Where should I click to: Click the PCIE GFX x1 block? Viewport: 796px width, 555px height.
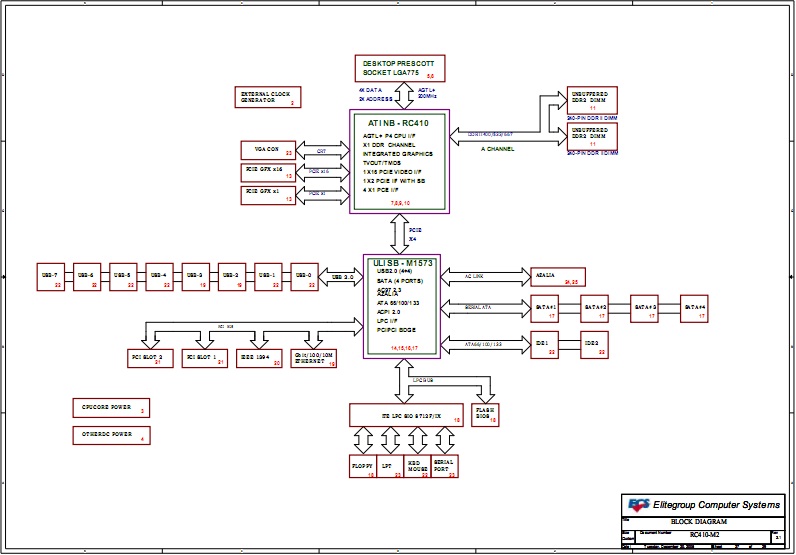(x=268, y=195)
